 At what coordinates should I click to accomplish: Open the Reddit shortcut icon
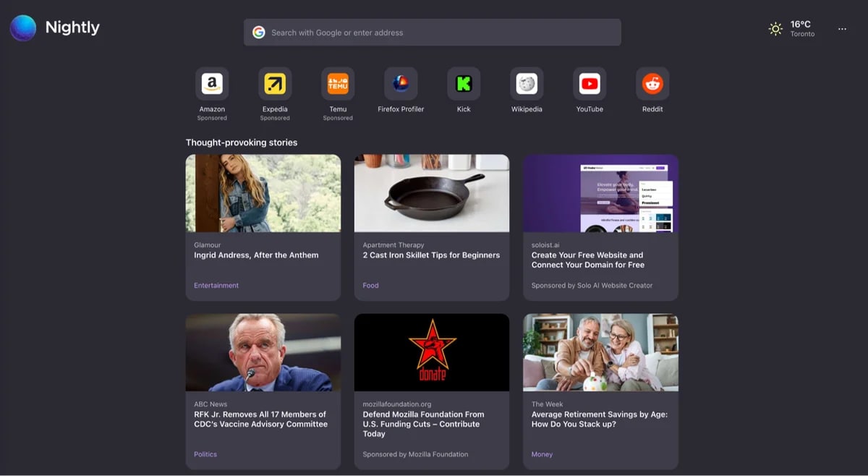tap(652, 85)
